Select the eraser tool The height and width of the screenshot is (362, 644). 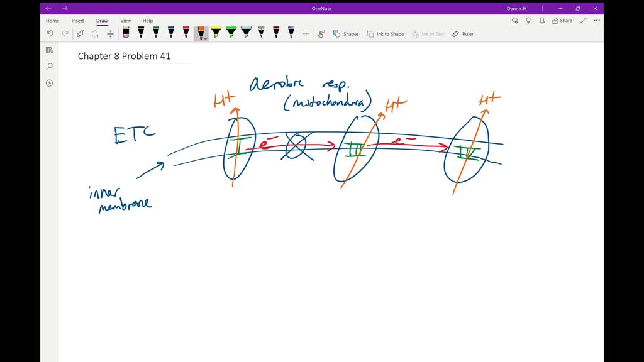tap(126, 33)
